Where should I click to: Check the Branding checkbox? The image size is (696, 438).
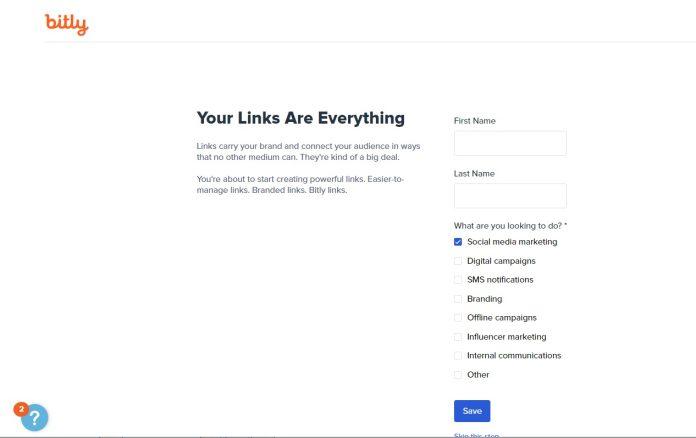458,299
